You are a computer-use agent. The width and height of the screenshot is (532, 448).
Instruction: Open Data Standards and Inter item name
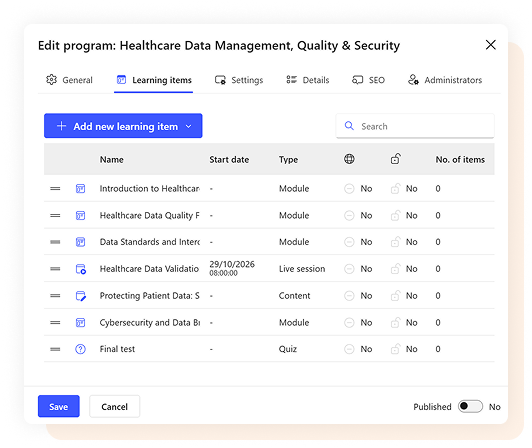click(x=150, y=242)
